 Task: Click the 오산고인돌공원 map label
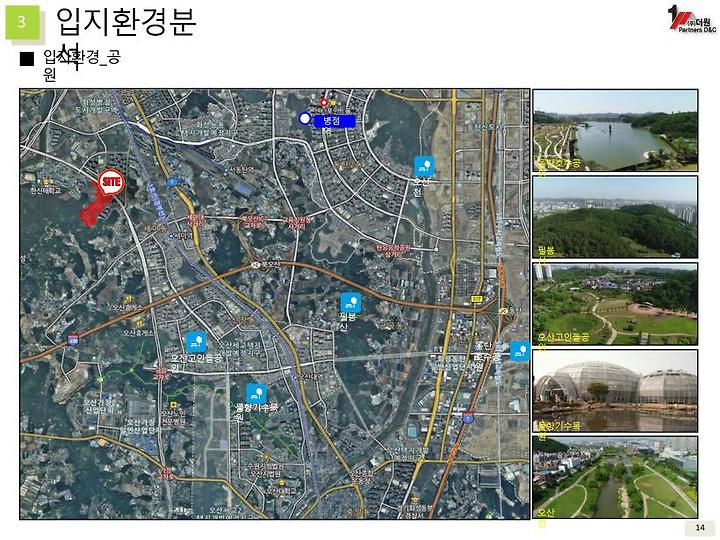point(196,362)
